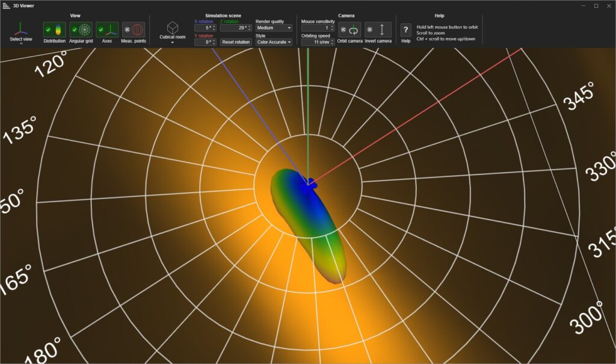Toggle the Axes visibility

[107, 29]
